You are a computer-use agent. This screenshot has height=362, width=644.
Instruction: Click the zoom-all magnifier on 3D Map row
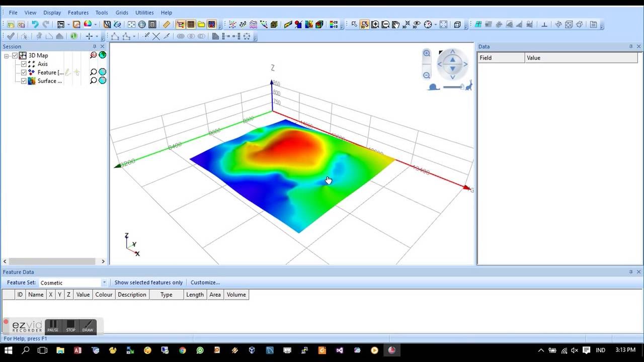94,55
